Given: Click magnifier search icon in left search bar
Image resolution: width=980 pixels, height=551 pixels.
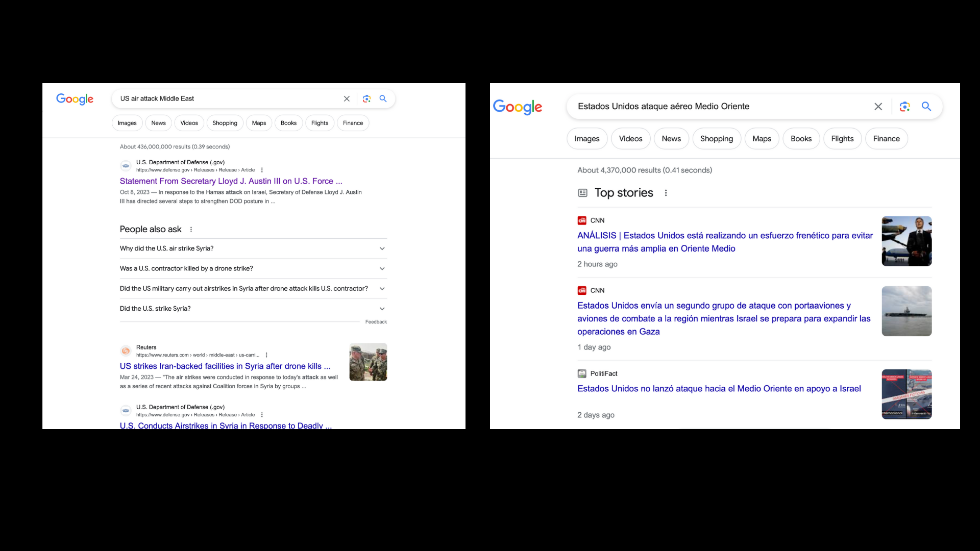Looking at the screenshot, I should coord(383,99).
